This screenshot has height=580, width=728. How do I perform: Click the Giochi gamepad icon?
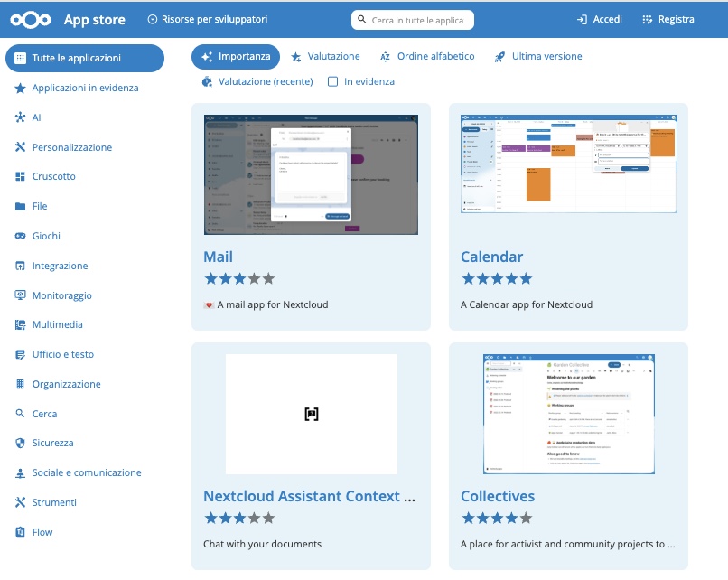point(20,236)
